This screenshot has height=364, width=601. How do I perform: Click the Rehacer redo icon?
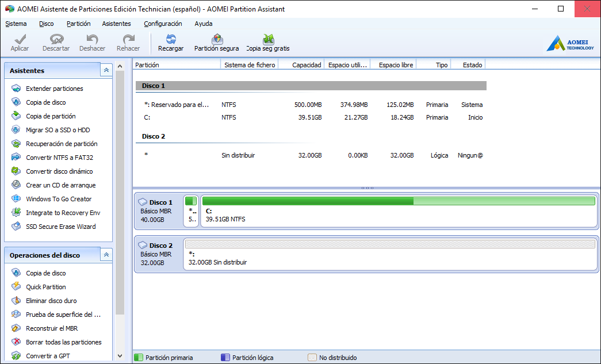pos(128,39)
